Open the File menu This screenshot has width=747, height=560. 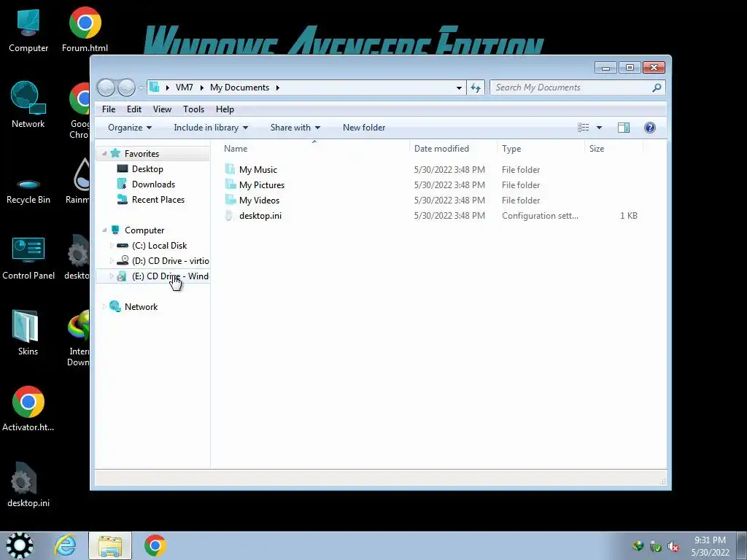(x=109, y=109)
